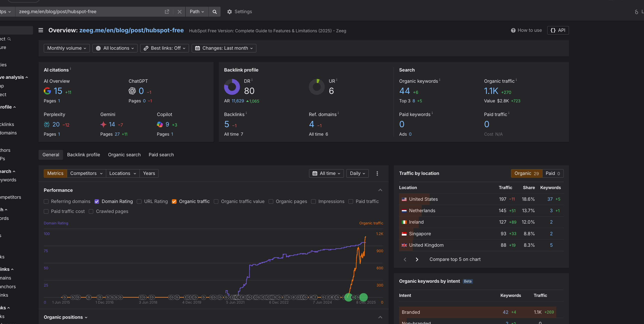The image size is (644, 324).
Task: Enable Organic traffic value checkbox
Action: 216,201
